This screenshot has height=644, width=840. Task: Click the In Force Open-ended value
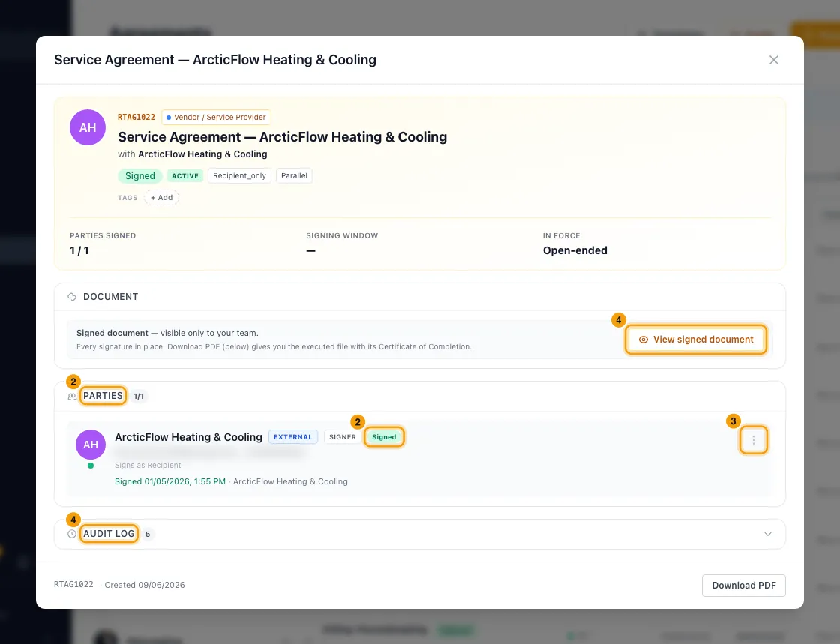click(574, 250)
